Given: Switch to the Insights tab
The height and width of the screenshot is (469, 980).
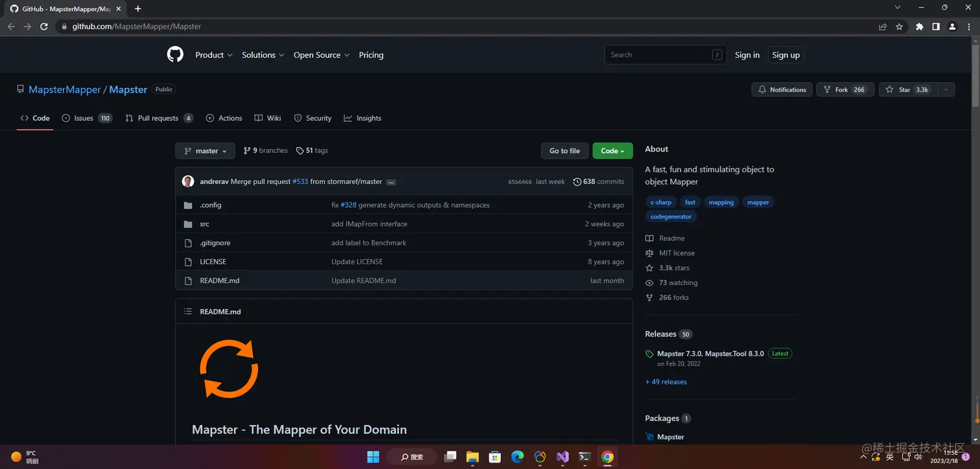Looking at the screenshot, I should 362,118.
